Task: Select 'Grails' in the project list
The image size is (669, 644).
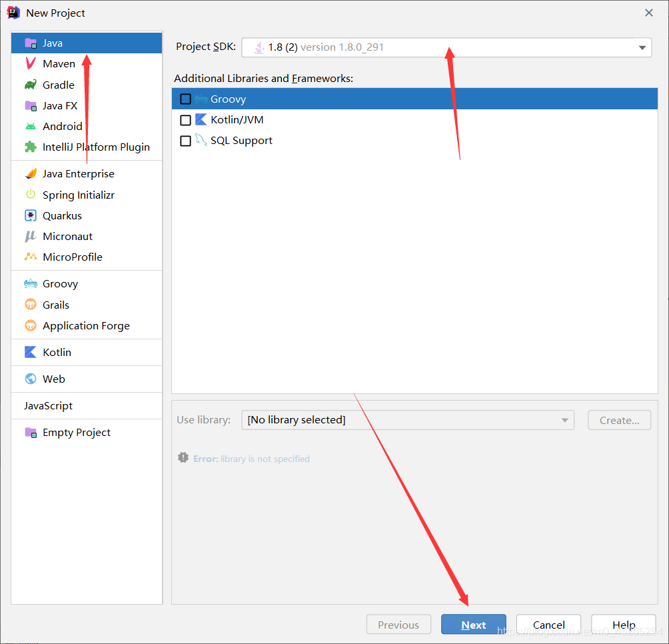Action: click(87, 305)
